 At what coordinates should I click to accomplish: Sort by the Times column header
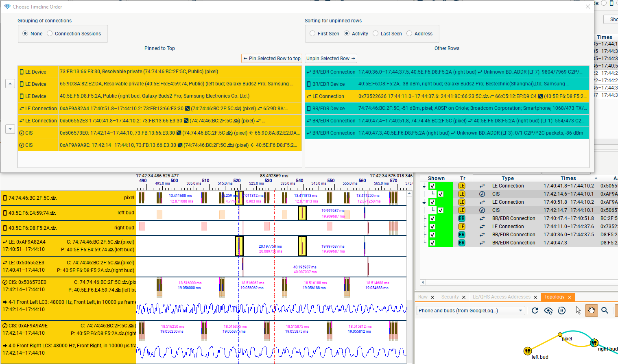[568, 178]
